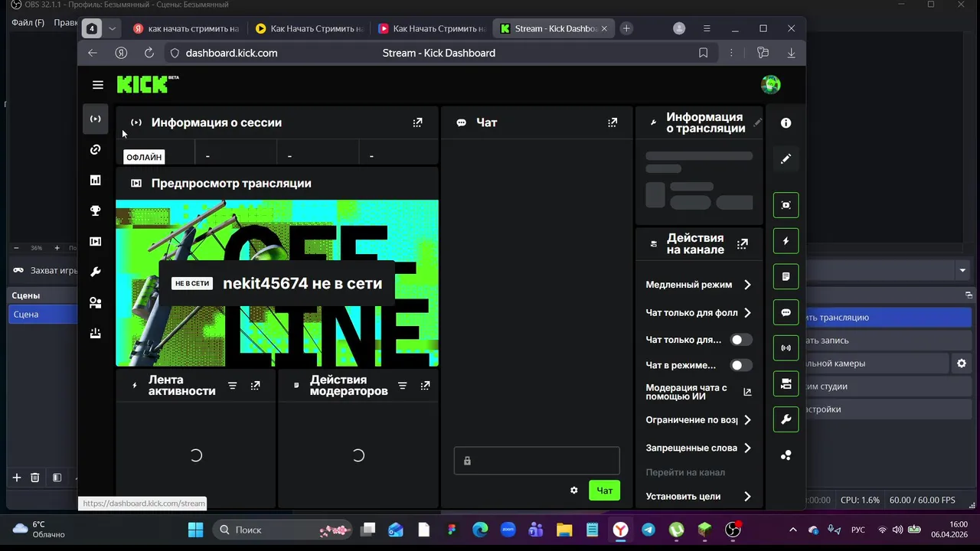Open the link icon in left sidebar

[x=95, y=149]
